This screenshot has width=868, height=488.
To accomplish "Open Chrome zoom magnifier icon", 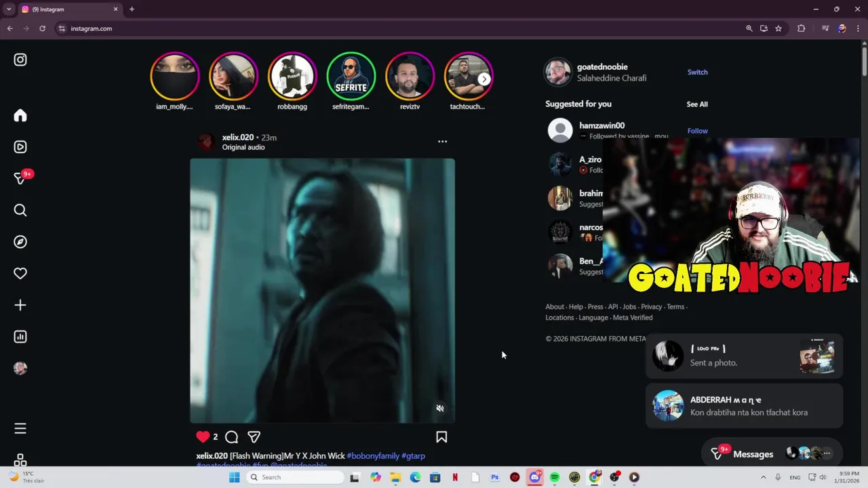I will point(749,28).
